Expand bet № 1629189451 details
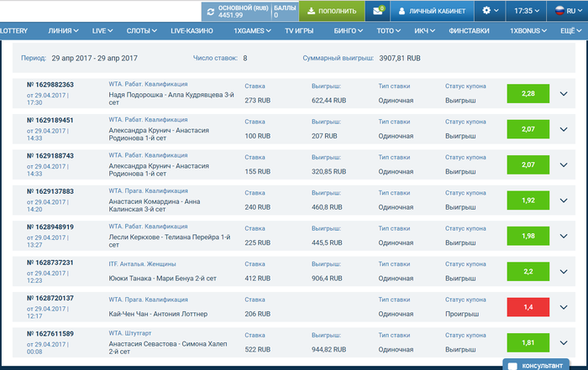The width and height of the screenshot is (588, 370). [x=564, y=129]
